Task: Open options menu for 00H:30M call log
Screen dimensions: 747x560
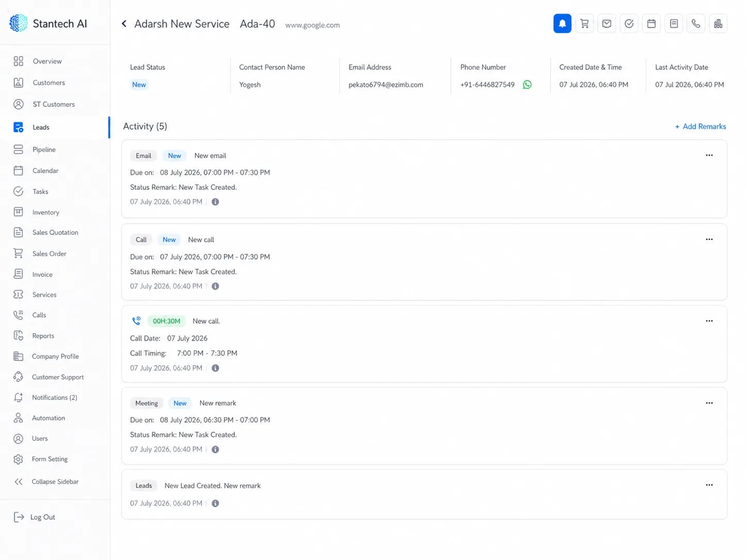Action: (x=709, y=321)
